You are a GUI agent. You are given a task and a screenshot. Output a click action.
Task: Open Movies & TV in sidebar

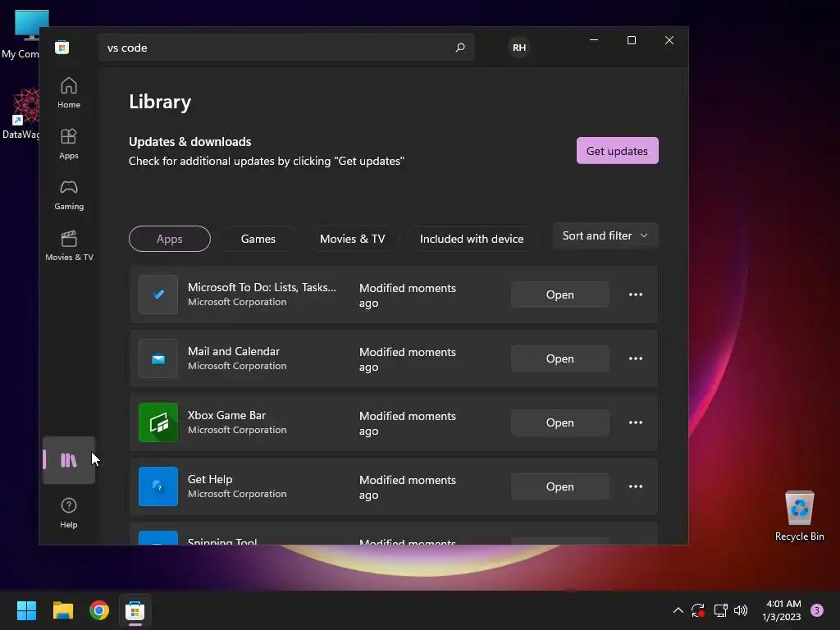pyautogui.click(x=69, y=246)
